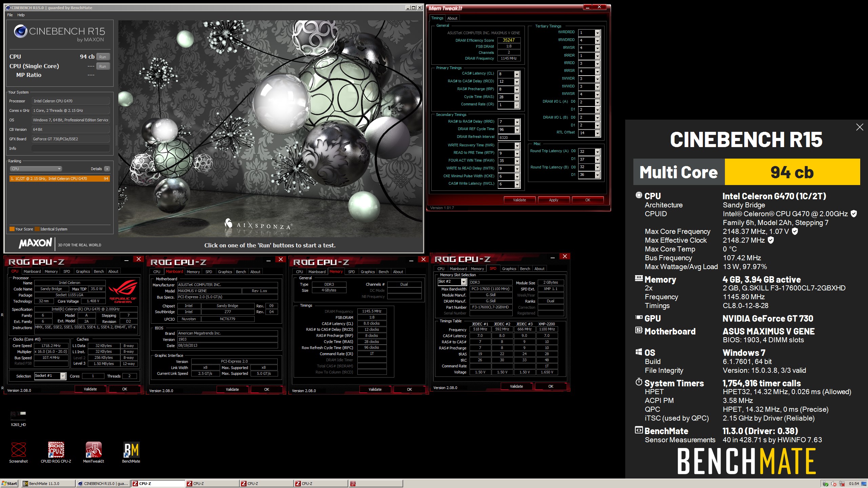Open the File menu in Cinebench
The image size is (868, 488).
[x=10, y=15]
